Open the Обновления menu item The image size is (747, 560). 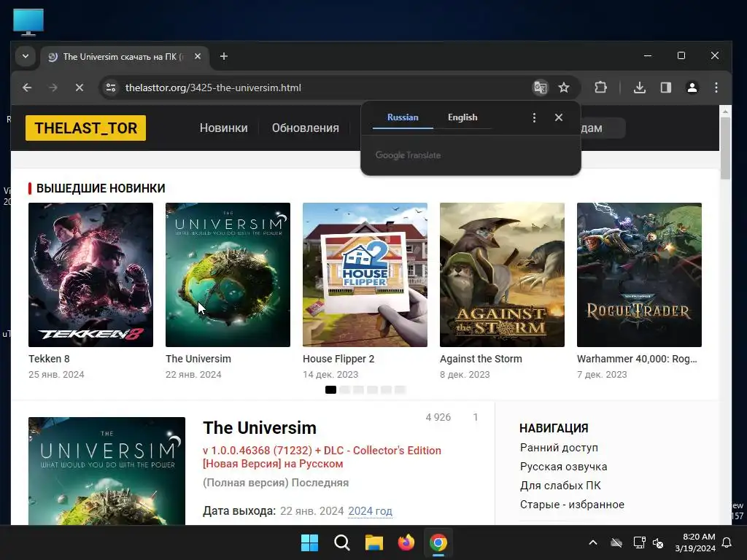pos(306,128)
